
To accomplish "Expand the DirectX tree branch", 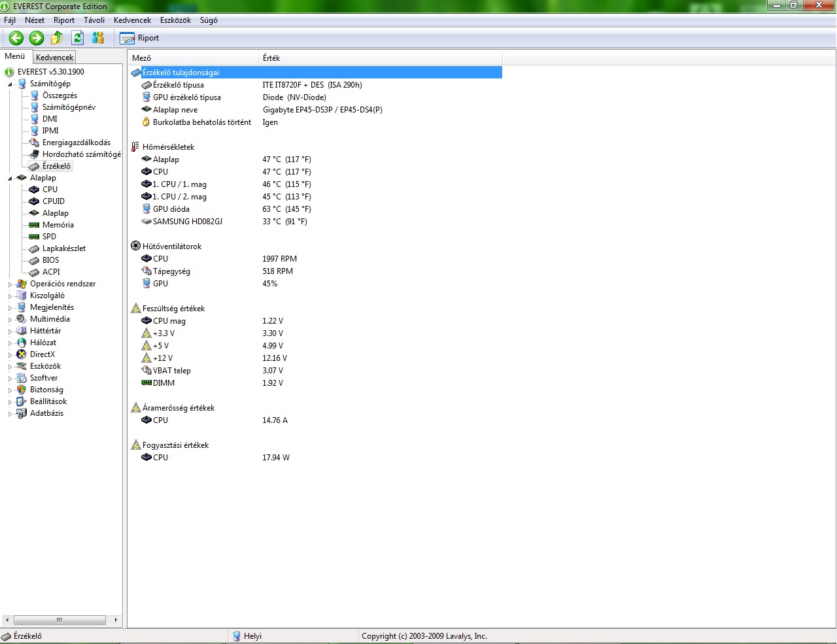I will (10, 355).
